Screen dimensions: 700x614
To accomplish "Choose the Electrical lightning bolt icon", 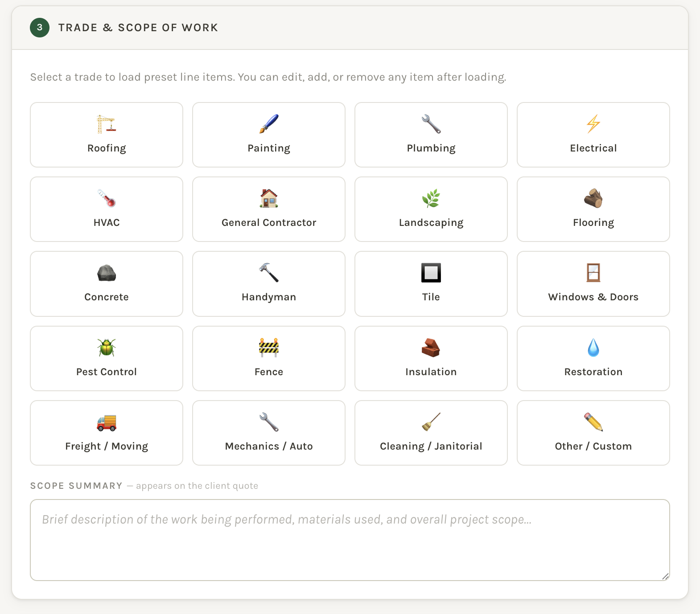I will click(x=593, y=124).
